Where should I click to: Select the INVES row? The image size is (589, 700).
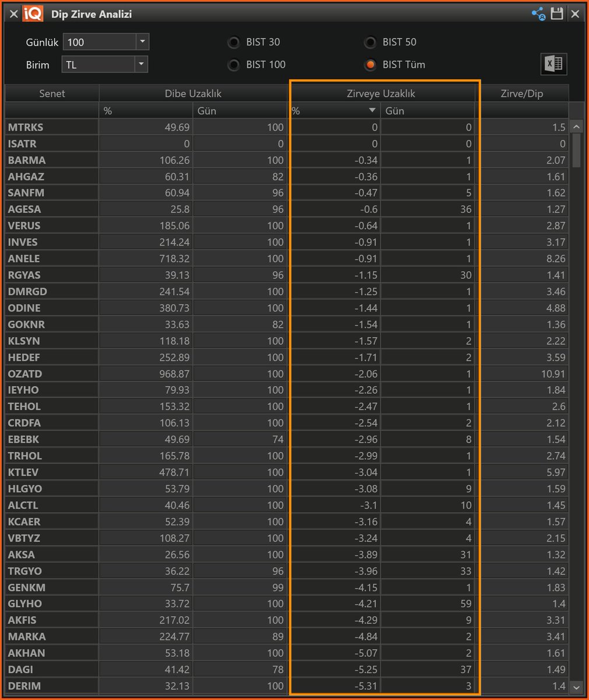coord(287,242)
